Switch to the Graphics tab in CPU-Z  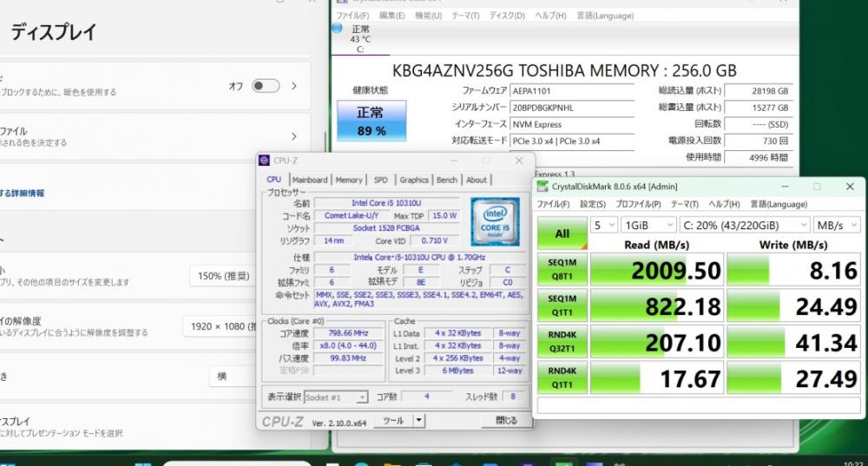point(414,180)
